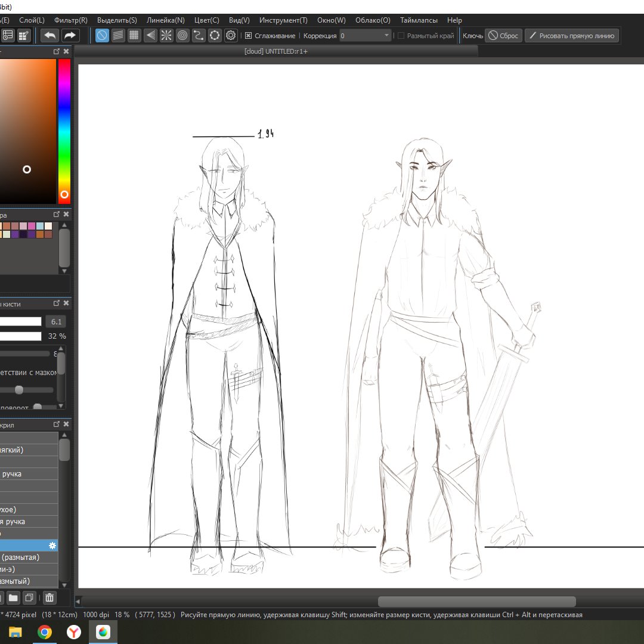Pick the orange palette swatch
This screenshot has height=644, width=644.
(40, 234)
